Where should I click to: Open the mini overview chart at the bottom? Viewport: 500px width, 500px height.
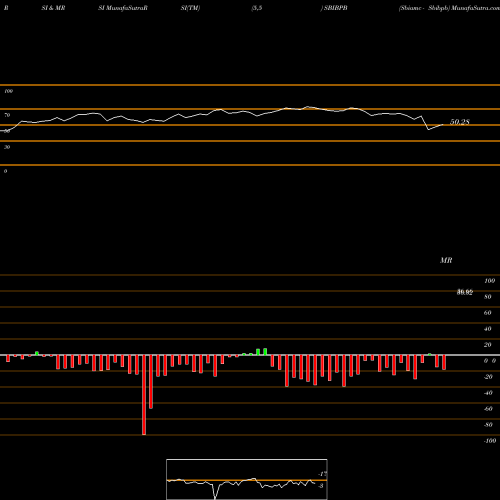[x=247, y=479]
